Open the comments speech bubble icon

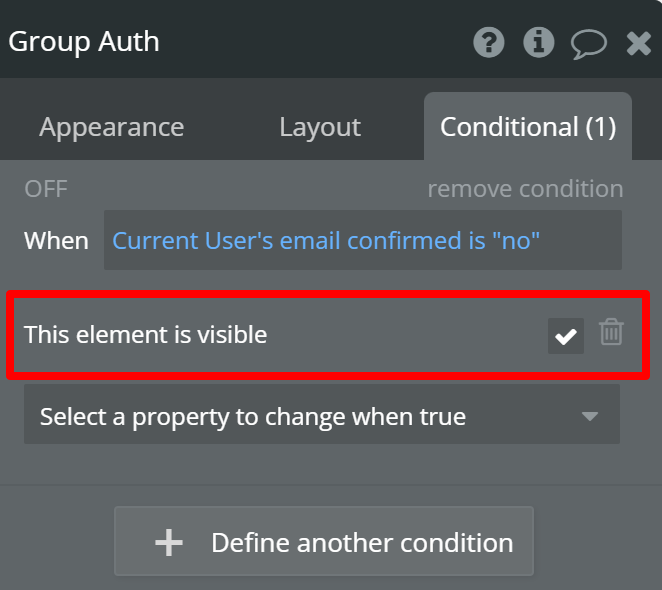589,44
